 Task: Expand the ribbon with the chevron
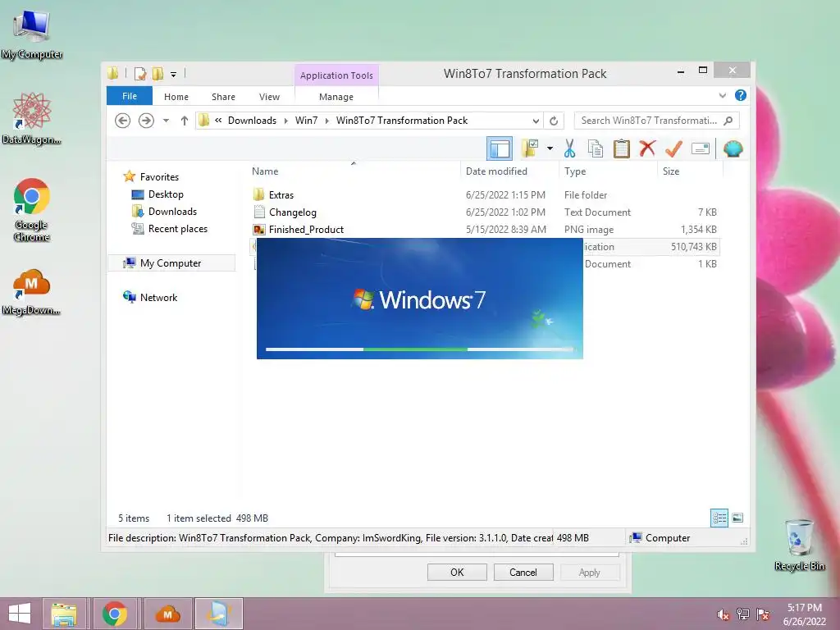pyautogui.click(x=722, y=95)
